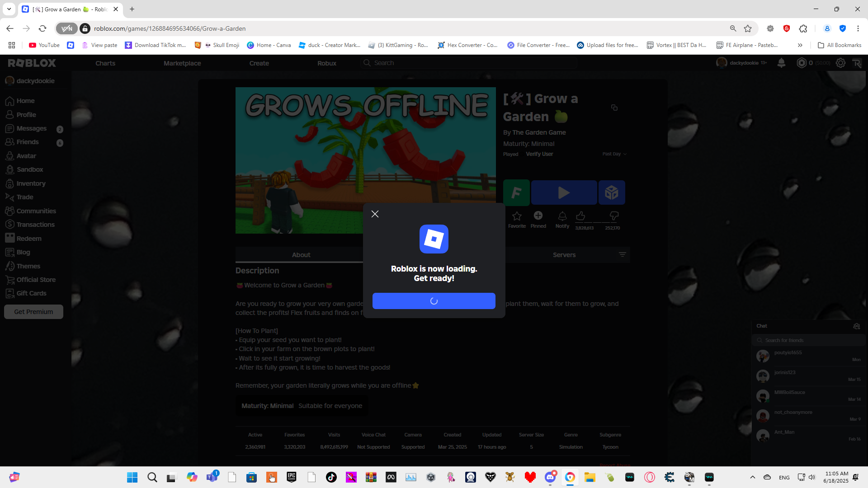Viewport: 868px width, 488px height.
Task: Open the tab search dropdown arrow
Action: tap(9, 9)
